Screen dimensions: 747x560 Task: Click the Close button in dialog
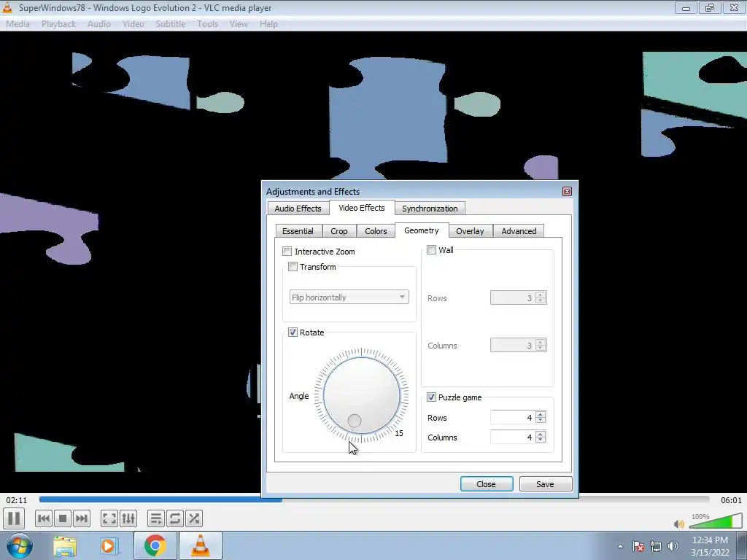point(487,484)
